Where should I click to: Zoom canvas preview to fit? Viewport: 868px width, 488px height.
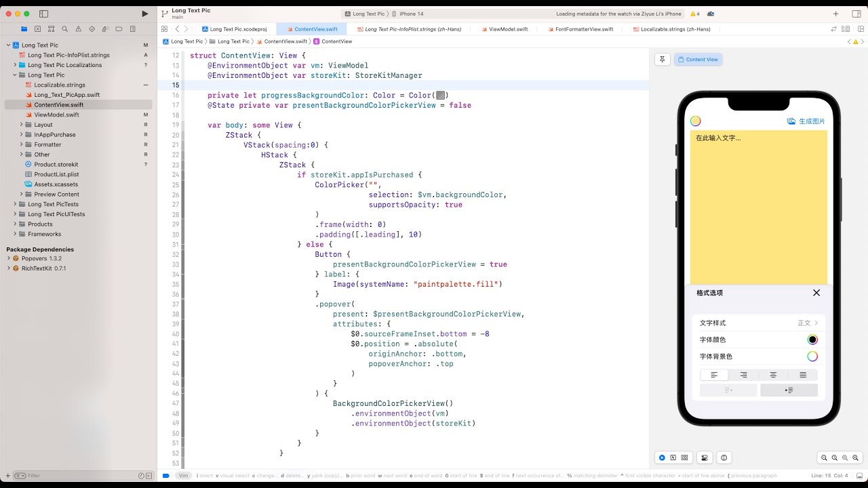coord(846,458)
